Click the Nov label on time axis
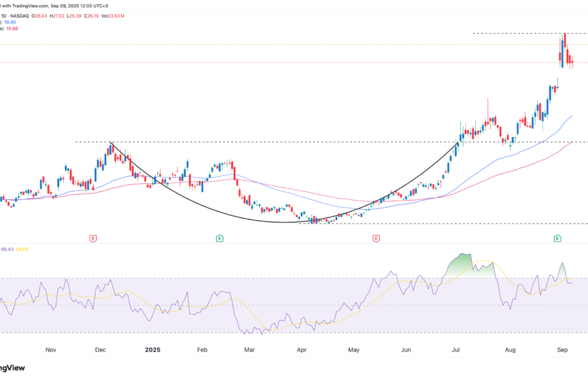This screenshot has width=588, height=379. 51,350
